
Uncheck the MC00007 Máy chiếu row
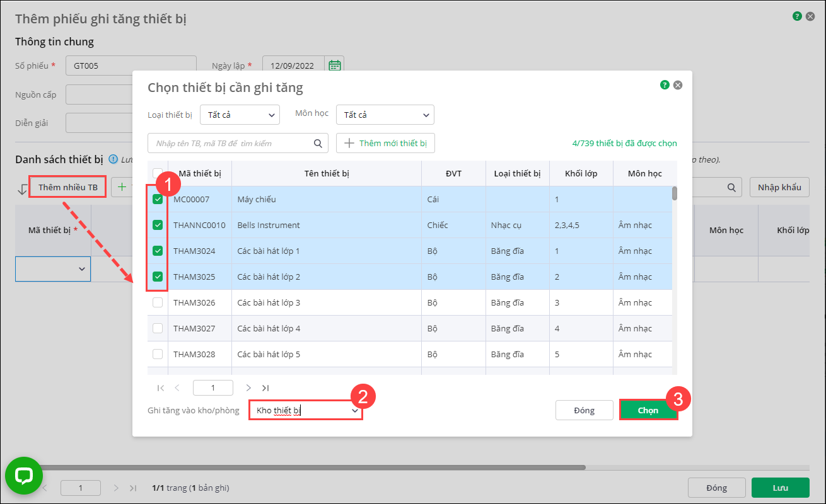(x=158, y=199)
